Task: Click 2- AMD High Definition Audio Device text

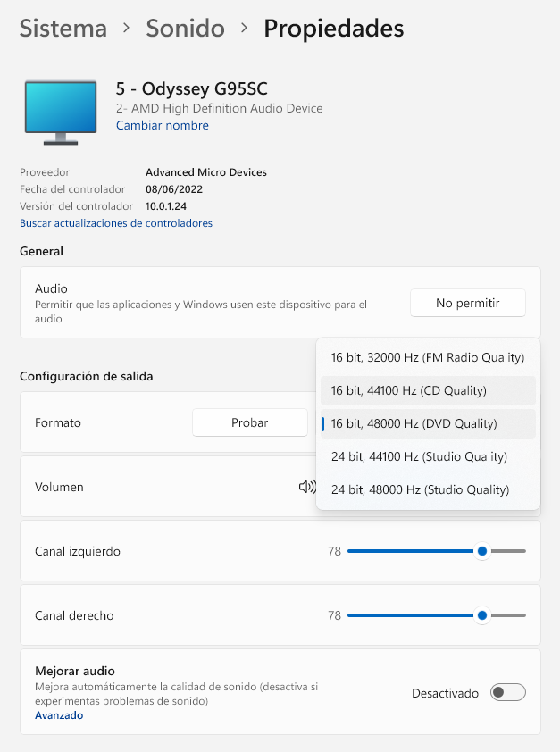Action: click(219, 108)
